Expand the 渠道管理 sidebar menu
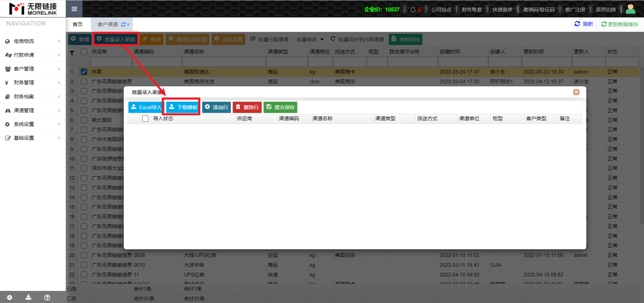 click(33, 111)
